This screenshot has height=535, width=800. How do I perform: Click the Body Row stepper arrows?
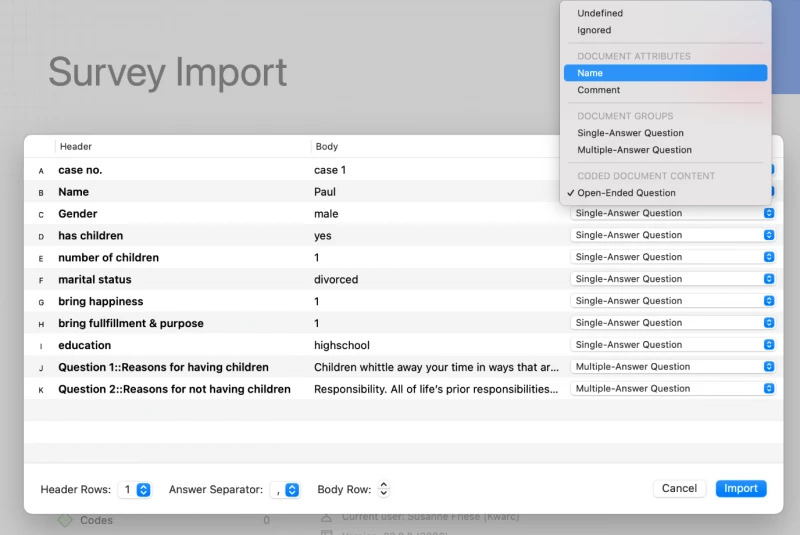tap(383, 490)
